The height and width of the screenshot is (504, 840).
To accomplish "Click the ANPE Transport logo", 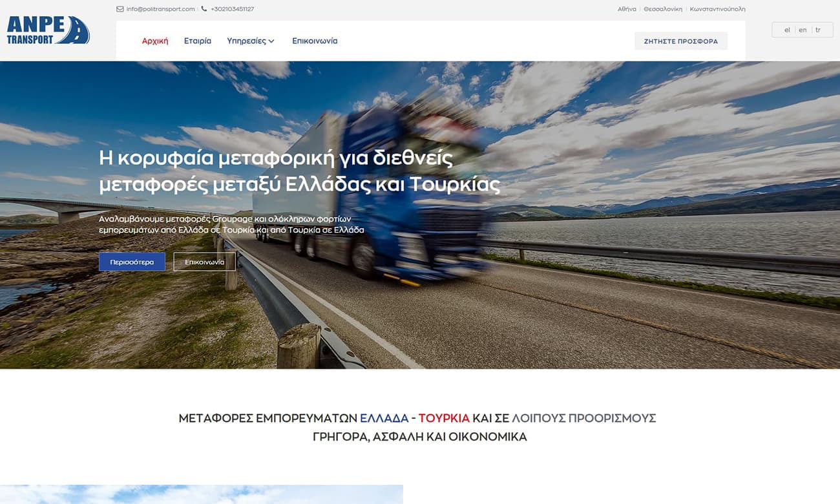I will 48,30.
